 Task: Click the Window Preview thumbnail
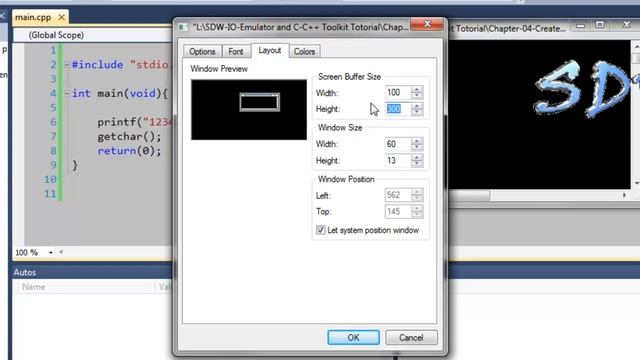coord(249,110)
